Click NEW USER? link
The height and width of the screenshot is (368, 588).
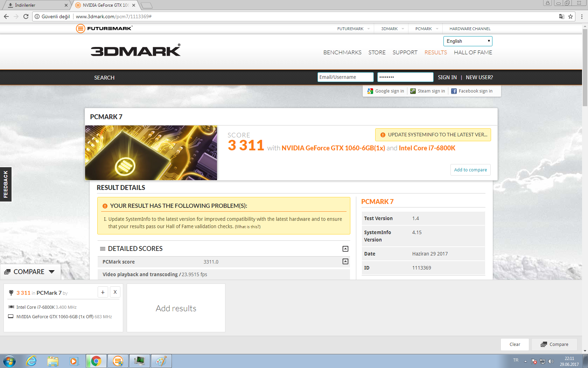click(479, 77)
